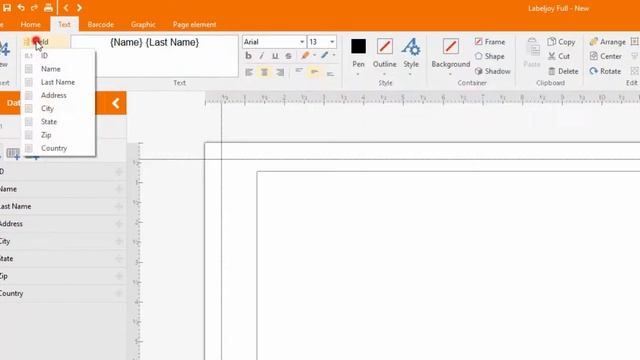Click the Delete button
The height and width of the screenshot is (360, 640).
pyautogui.click(x=563, y=71)
